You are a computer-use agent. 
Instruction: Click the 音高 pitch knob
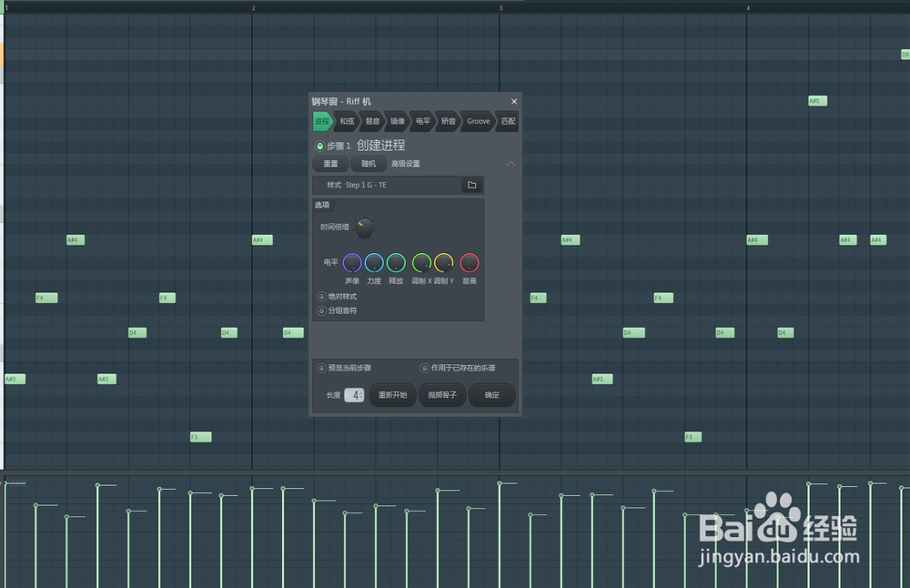(469, 262)
